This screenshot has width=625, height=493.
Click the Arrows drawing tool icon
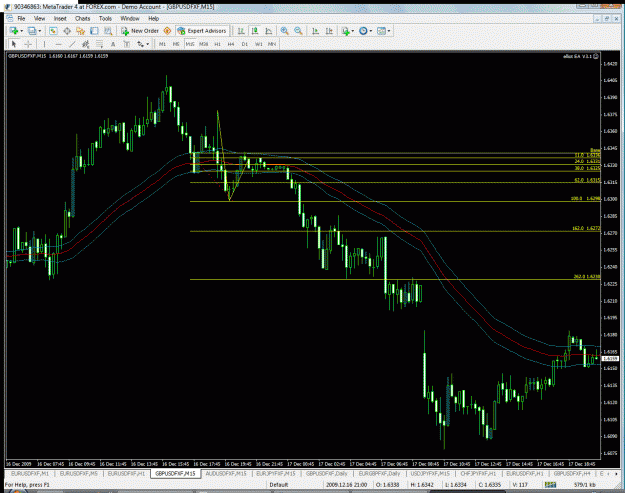tap(140, 44)
